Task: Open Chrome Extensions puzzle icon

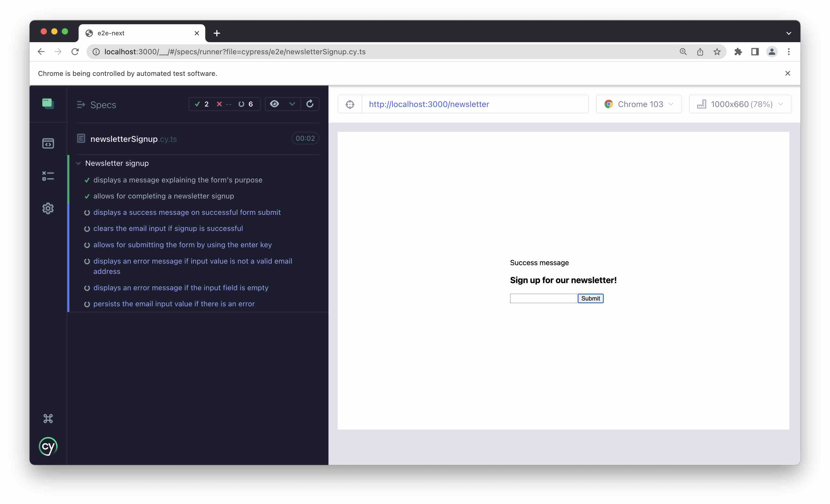Action: 738,51
